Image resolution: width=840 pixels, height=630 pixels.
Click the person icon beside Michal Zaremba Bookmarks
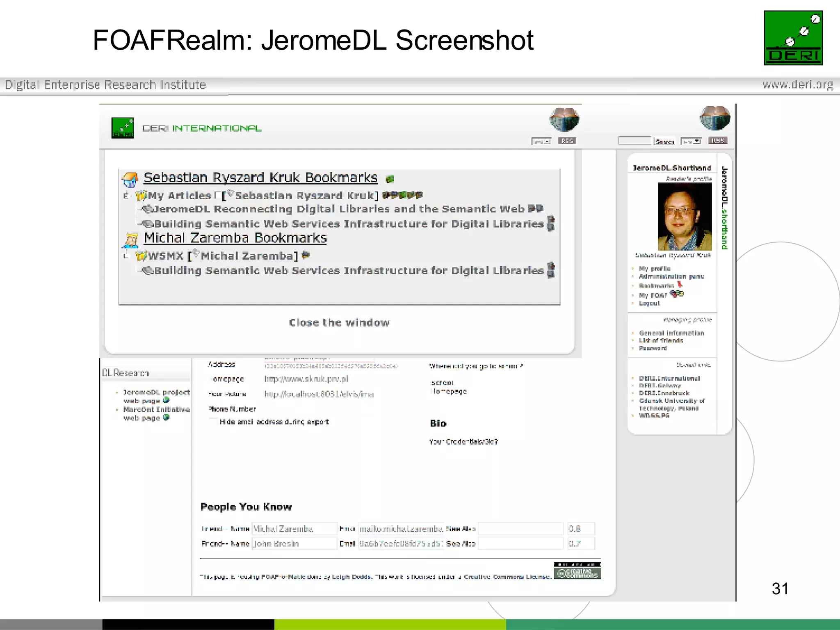coord(131,240)
